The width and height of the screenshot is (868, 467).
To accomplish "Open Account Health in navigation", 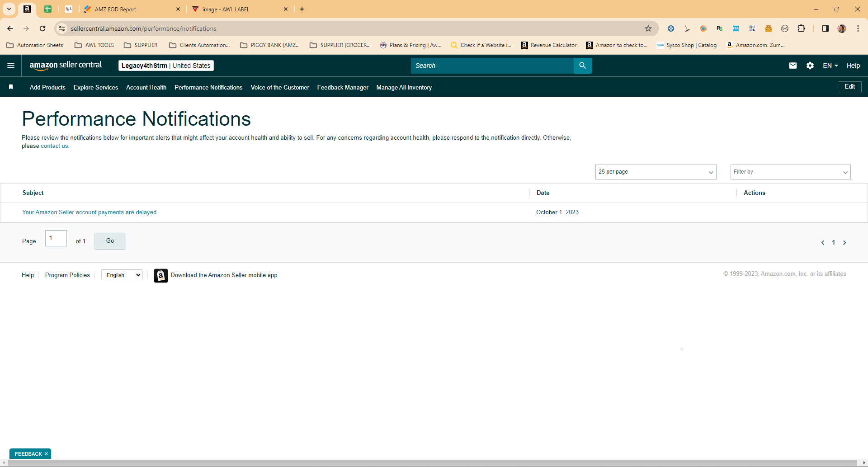I will pyautogui.click(x=146, y=87).
